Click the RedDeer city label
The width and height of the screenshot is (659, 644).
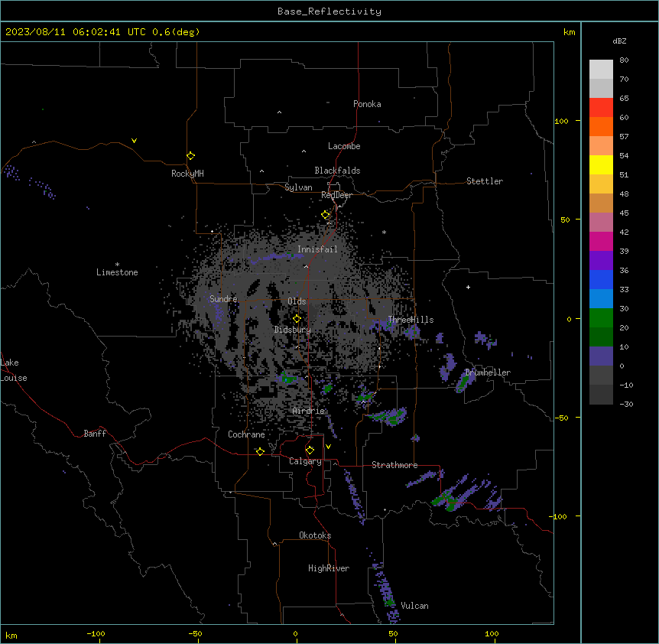click(336, 195)
